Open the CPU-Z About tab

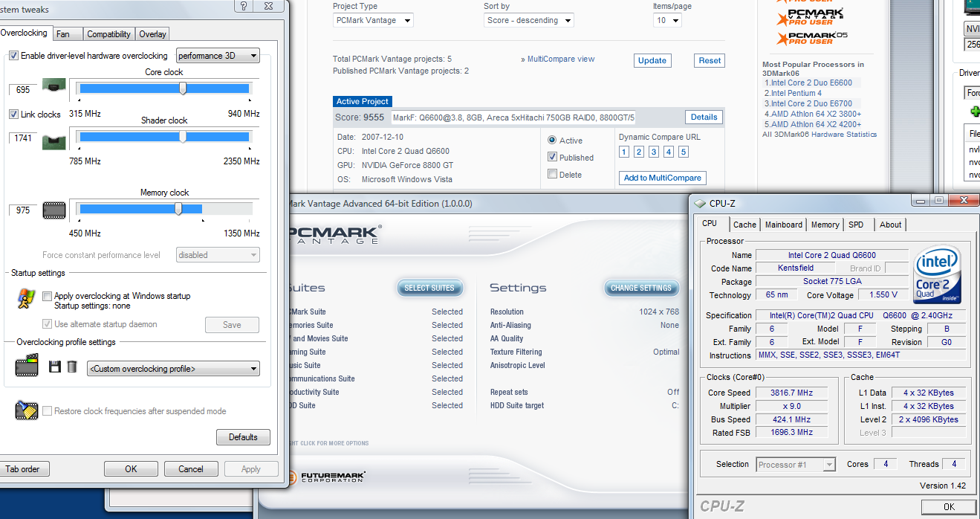coord(890,225)
